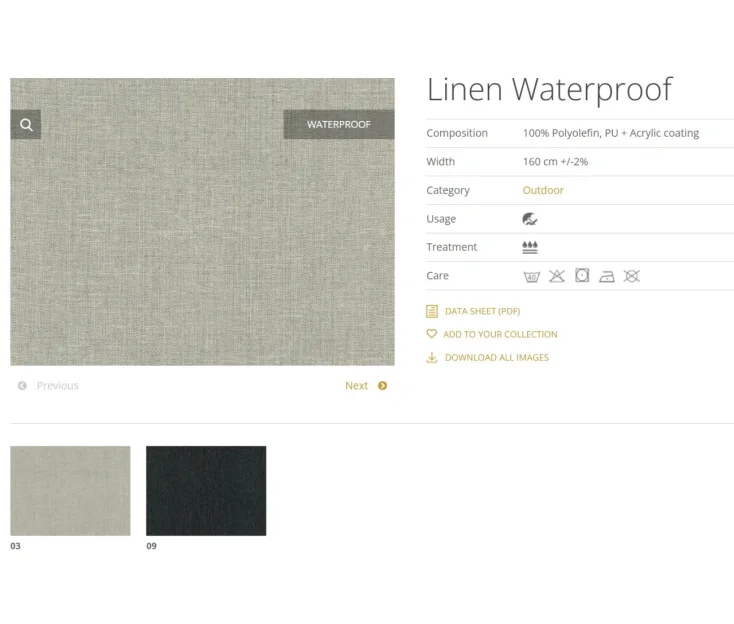Click the WATERPROOF badge on fabric image
Image resolution: width=734 pixels, height=624 pixels.
(x=338, y=125)
